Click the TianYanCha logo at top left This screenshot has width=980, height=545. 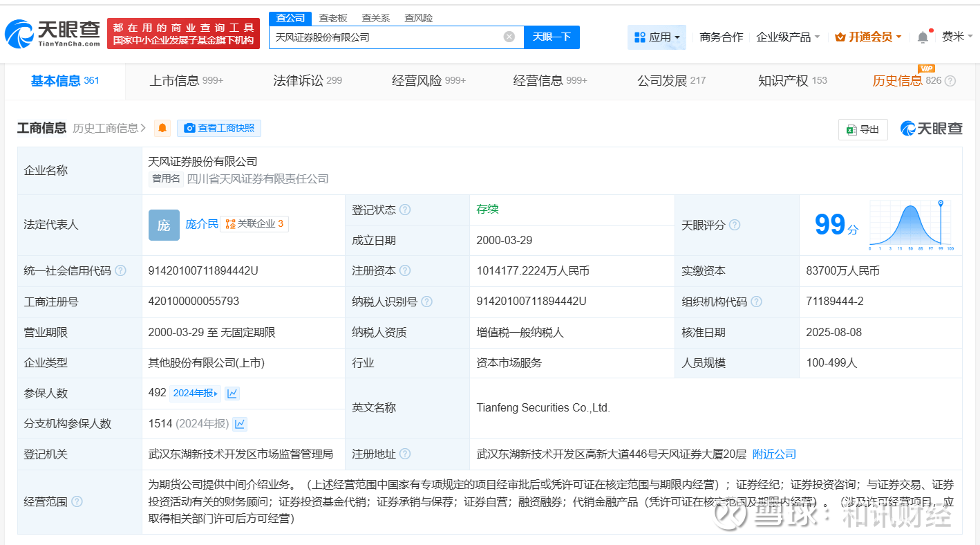tap(53, 33)
